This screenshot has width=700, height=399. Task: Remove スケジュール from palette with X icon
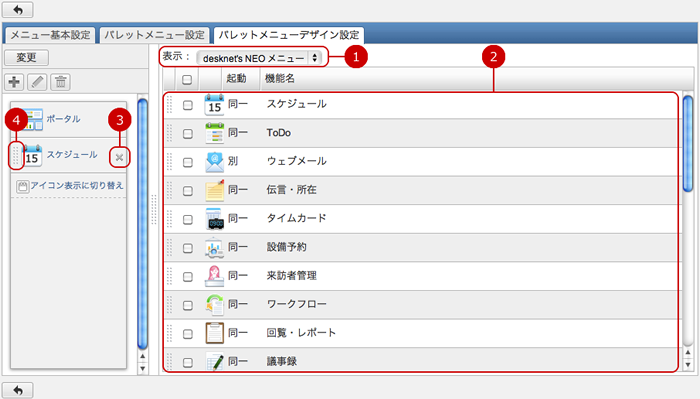pyautogui.click(x=119, y=157)
